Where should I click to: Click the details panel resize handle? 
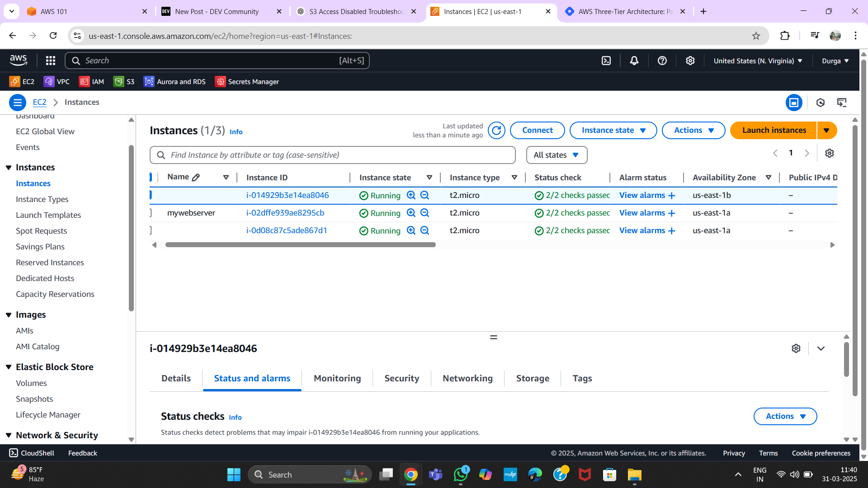point(494,338)
